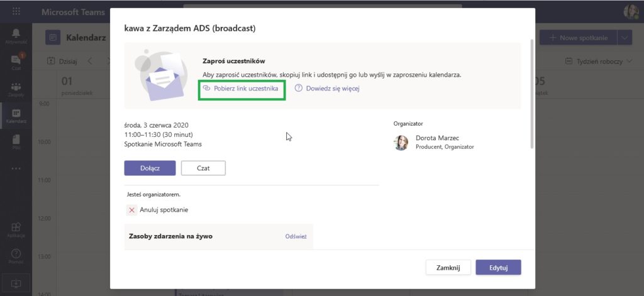The height and width of the screenshot is (296, 644).
Task: Click the dialog vertical scrollbar
Action: 532,94
